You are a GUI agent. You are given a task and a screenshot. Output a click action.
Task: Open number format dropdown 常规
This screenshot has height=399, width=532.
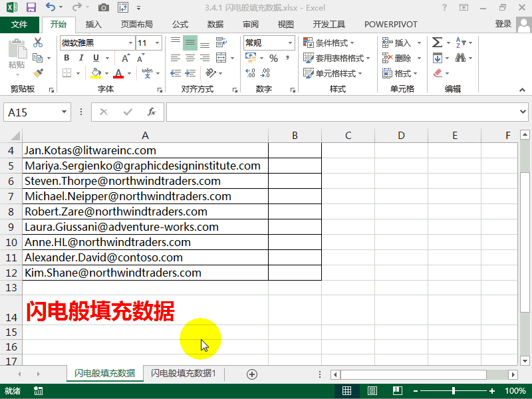(x=290, y=43)
